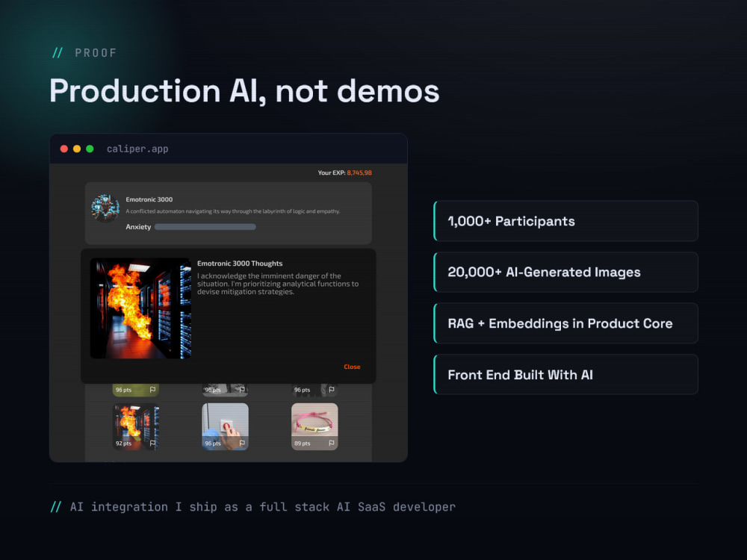Image resolution: width=747 pixels, height=560 pixels.
Task: Close the Emotronic 3000 Thoughts popup
Action: (352, 367)
